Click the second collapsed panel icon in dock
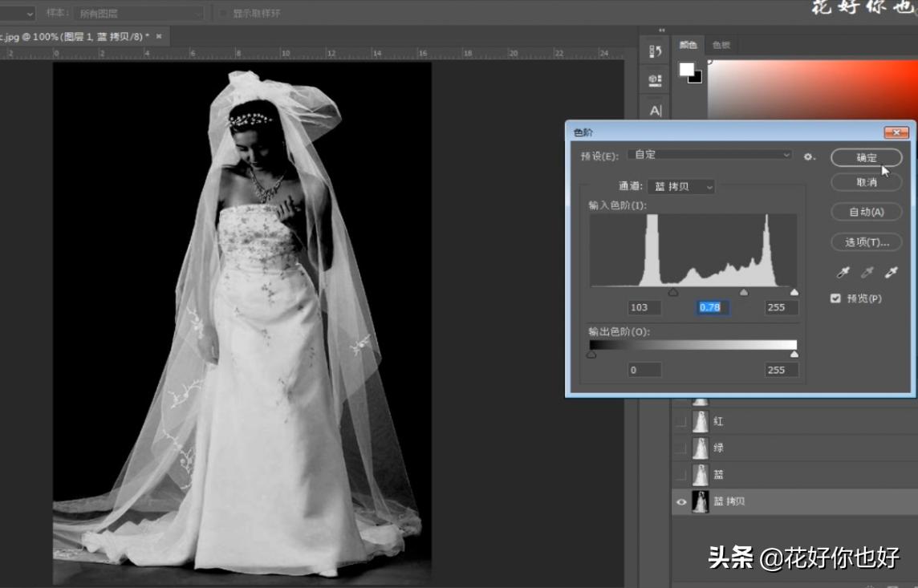The image size is (918, 588). [x=652, y=80]
